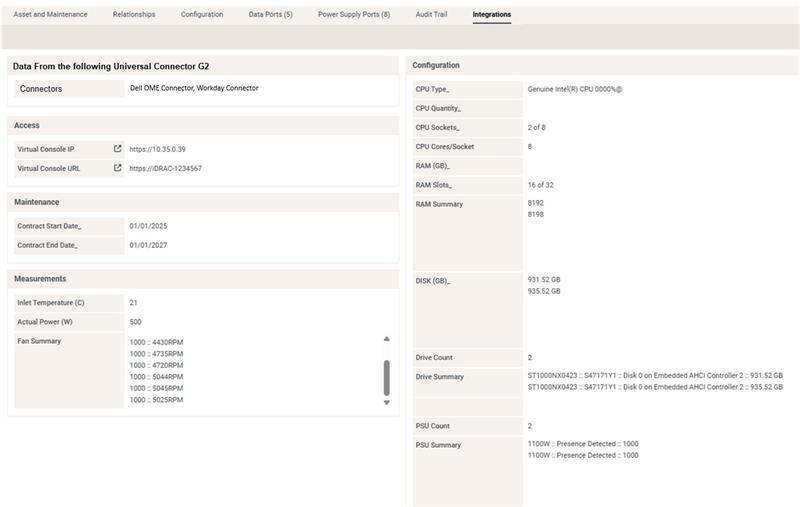
Task: Open the Virtual Console URL external link icon
Action: click(118, 169)
